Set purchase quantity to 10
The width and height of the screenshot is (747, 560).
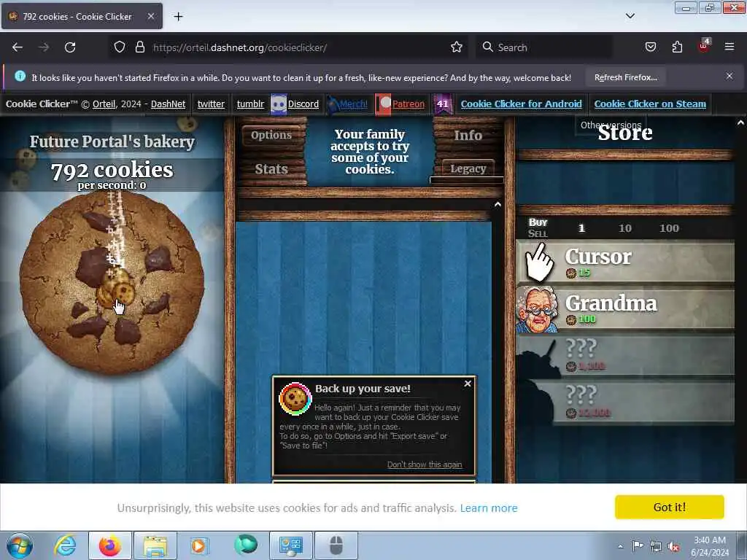point(625,228)
